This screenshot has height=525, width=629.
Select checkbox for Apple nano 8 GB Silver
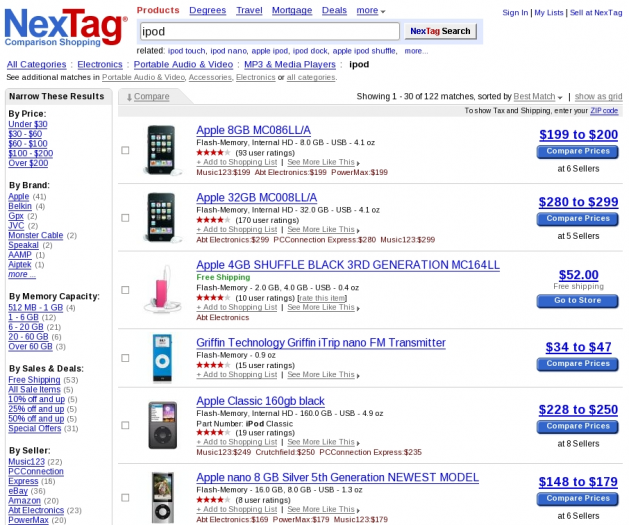click(x=125, y=497)
